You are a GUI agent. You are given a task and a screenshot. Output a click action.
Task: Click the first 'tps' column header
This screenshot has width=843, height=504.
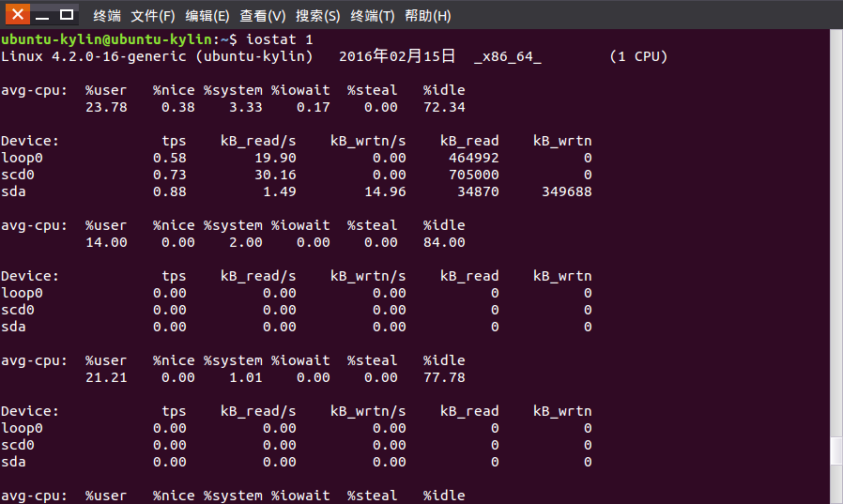point(175,142)
